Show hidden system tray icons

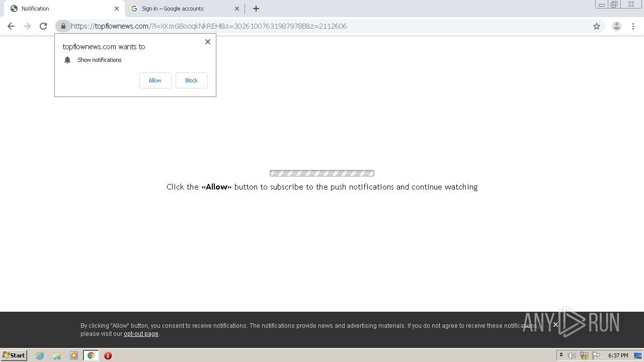[x=561, y=355]
